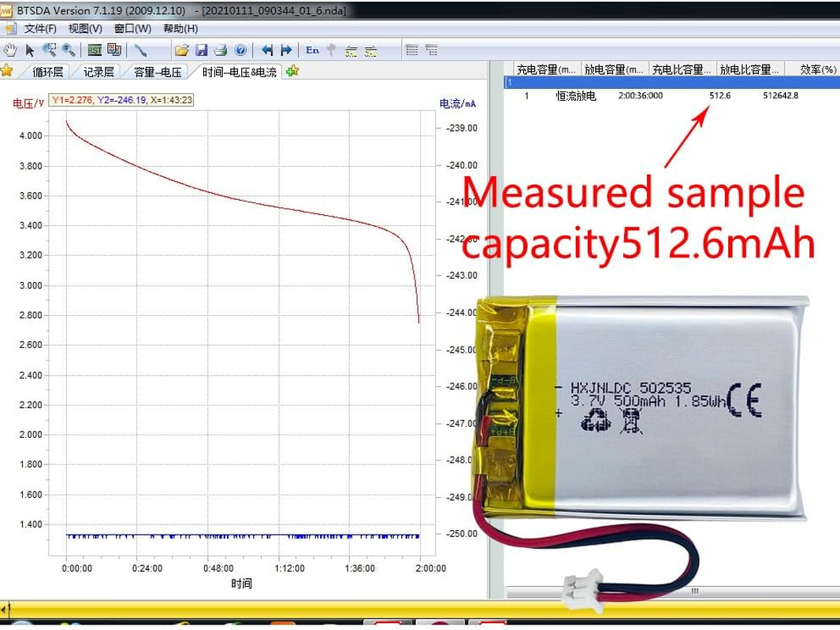The width and height of the screenshot is (840, 630).
Task: Click the print icon
Action: tap(221, 50)
